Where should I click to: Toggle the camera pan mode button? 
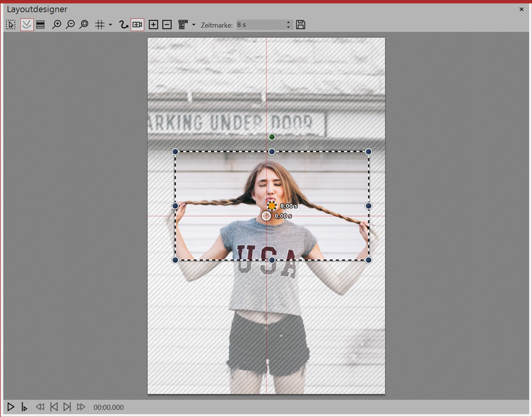137,25
